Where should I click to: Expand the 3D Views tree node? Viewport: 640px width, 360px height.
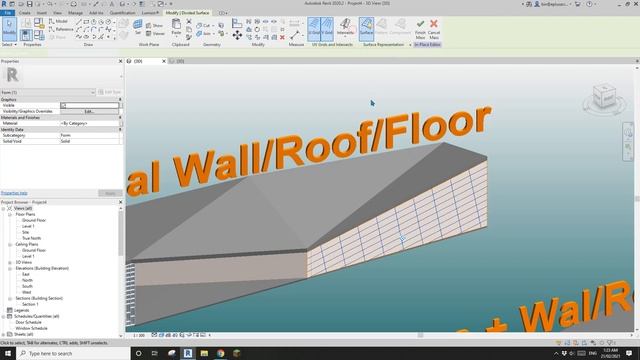[10, 262]
